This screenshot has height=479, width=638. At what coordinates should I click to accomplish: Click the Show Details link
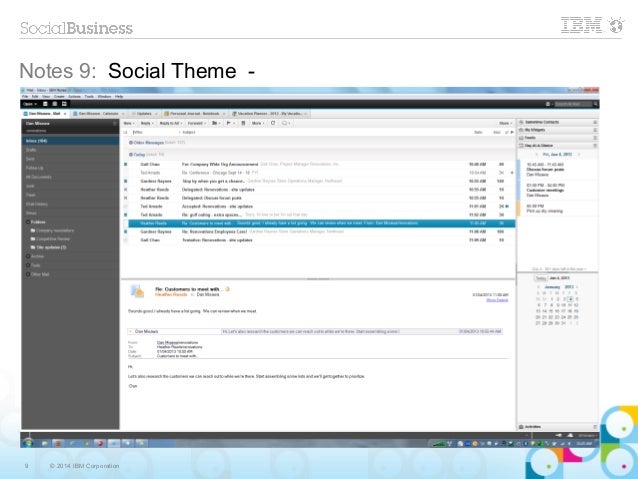497,300
